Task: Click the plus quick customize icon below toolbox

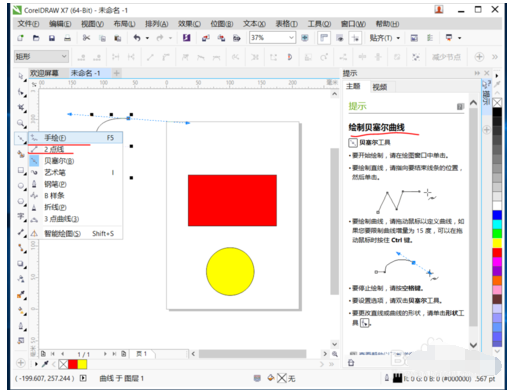Action: coord(21,363)
